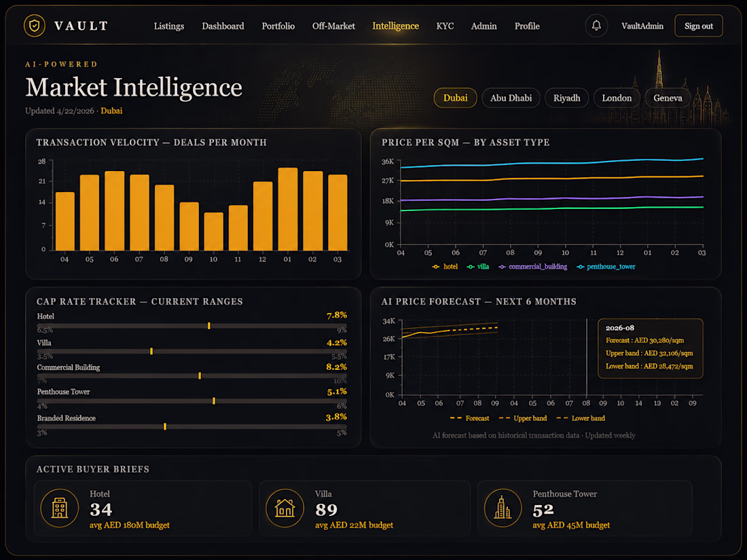This screenshot has width=747, height=560.
Task: Click the 8.2% Commercial Building value
Action: coord(336,367)
